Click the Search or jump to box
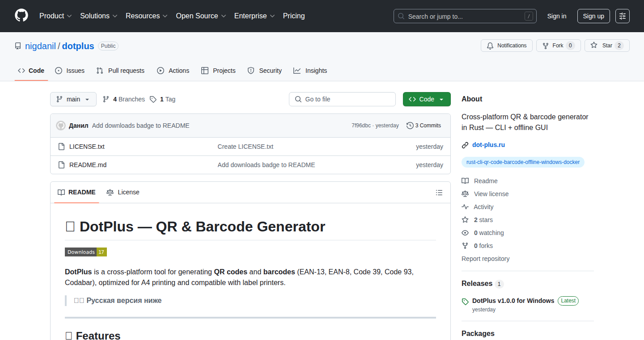 click(x=465, y=16)
